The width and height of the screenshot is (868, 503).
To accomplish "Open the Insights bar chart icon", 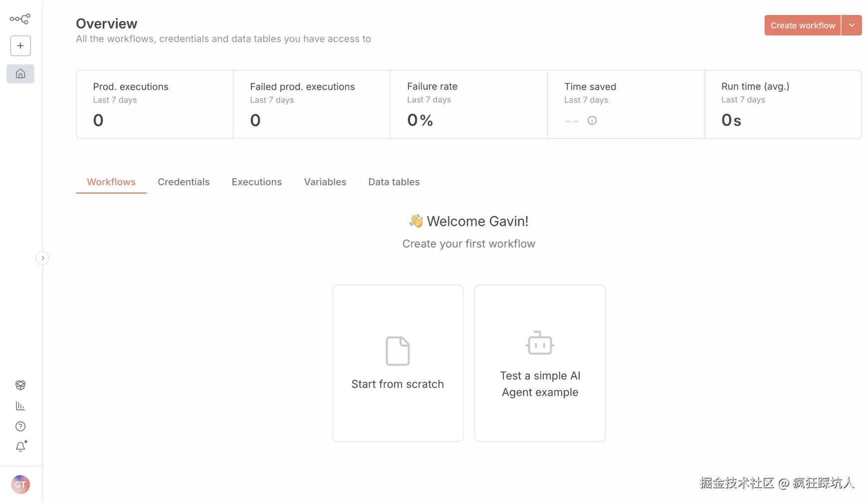I will pos(20,406).
